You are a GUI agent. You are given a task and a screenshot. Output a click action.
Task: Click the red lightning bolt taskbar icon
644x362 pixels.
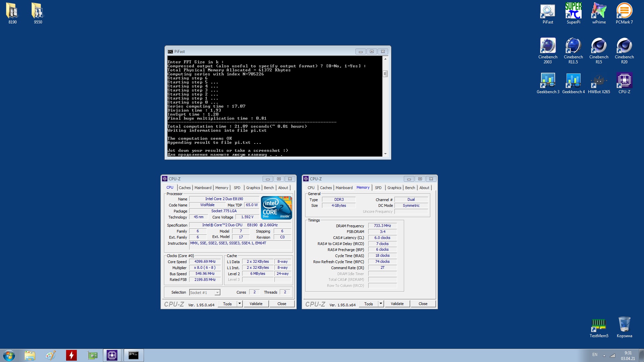point(71,355)
